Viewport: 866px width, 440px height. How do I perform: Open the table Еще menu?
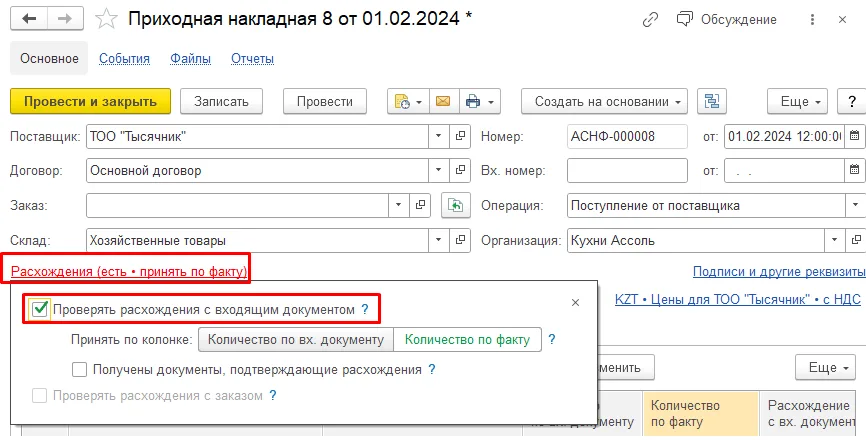825,368
